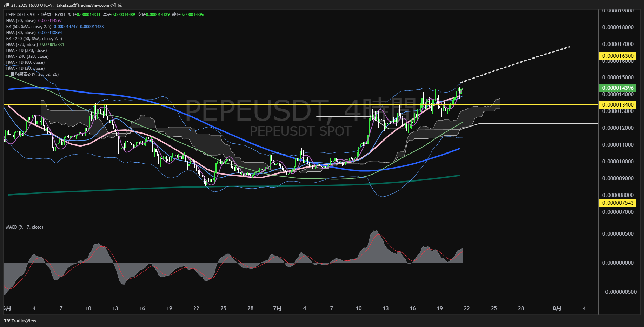Click the HMA · 1D (20, close) legend
Image resolution: width=644 pixels, height=327 pixels.
25,68
